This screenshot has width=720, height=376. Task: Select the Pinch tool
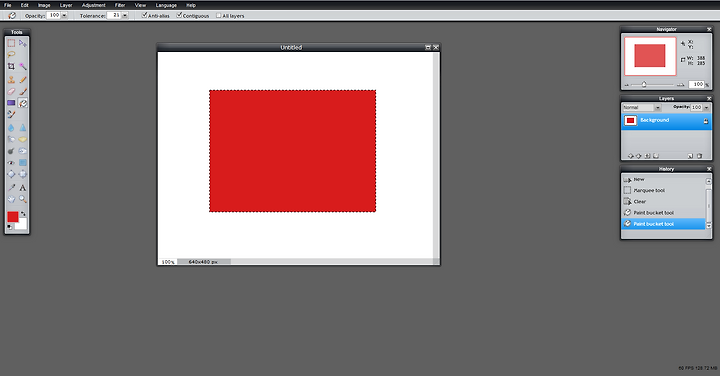pos(22,174)
